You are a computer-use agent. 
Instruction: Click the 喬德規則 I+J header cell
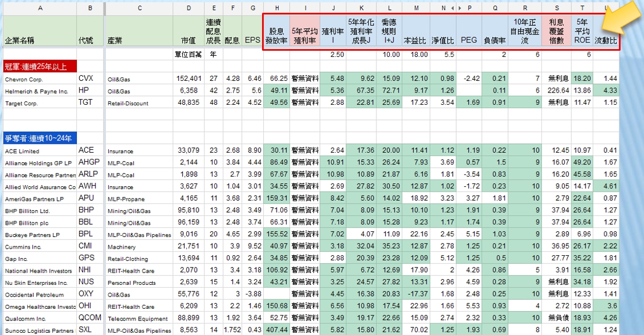pos(389,31)
